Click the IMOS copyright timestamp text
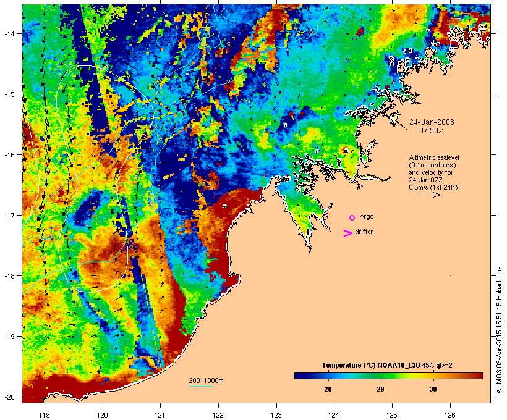 pyautogui.click(x=499, y=330)
